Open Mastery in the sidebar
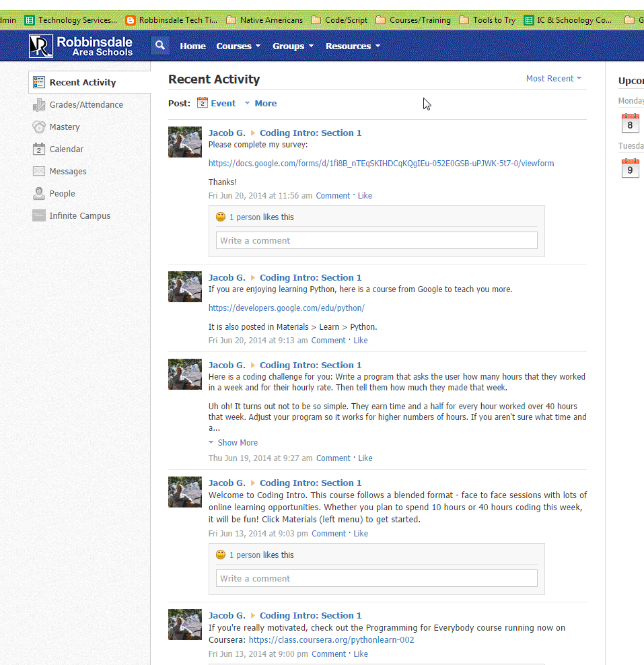 pyautogui.click(x=56, y=127)
